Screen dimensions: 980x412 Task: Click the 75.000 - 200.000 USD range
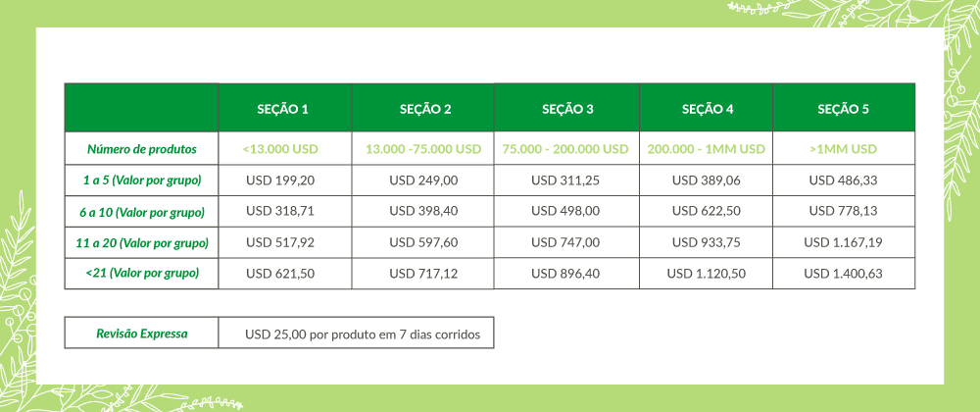(x=565, y=149)
